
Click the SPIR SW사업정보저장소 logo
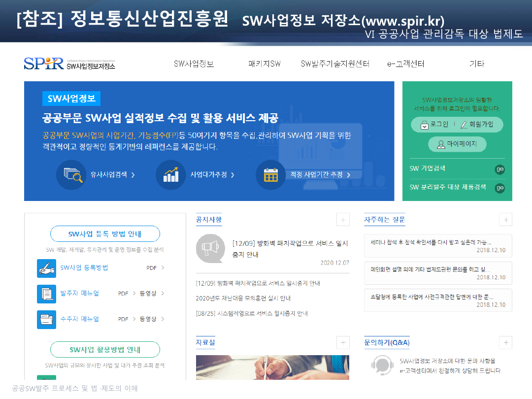[69, 64]
